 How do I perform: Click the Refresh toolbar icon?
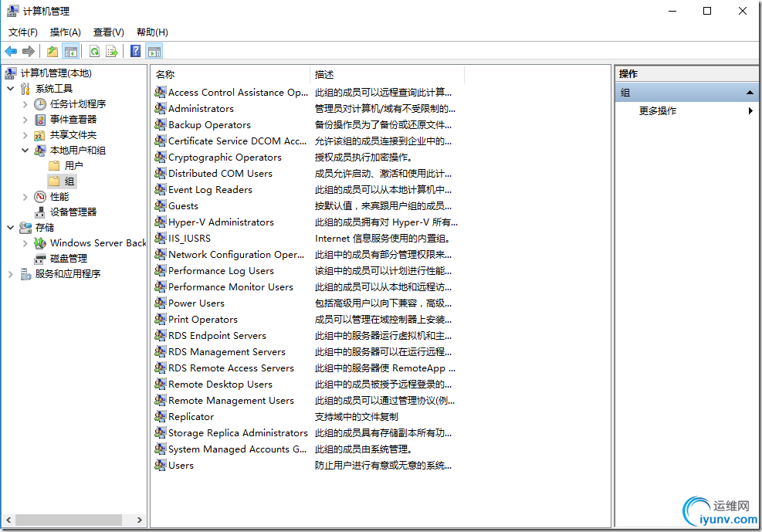pos(95,51)
